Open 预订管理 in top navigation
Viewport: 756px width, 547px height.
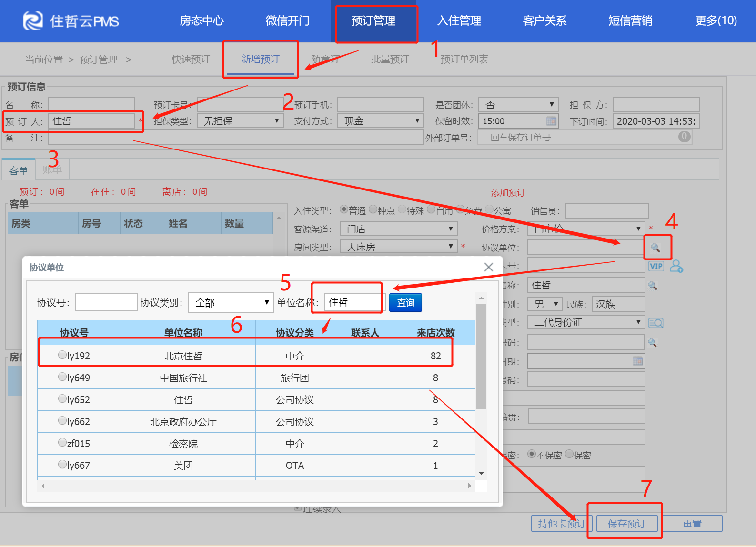pos(373,20)
